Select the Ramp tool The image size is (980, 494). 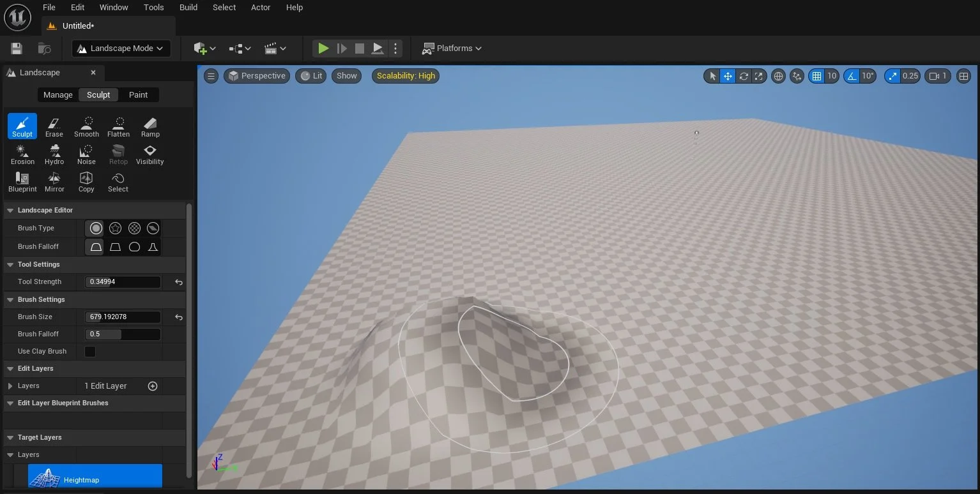(150, 126)
